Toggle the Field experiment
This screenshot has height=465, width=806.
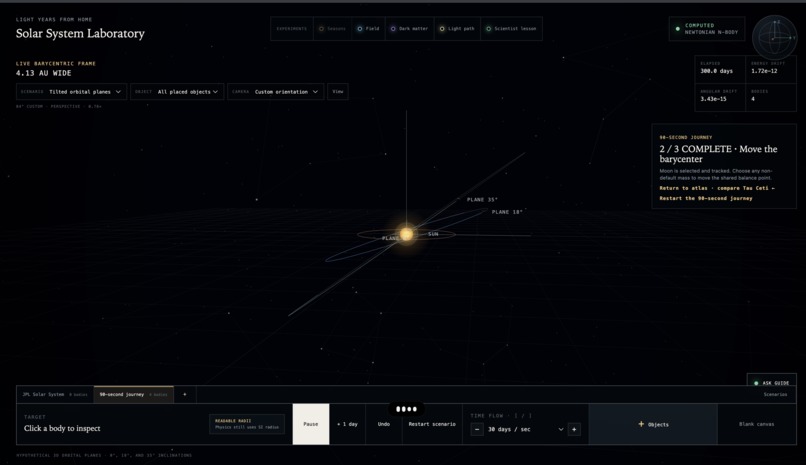point(368,29)
